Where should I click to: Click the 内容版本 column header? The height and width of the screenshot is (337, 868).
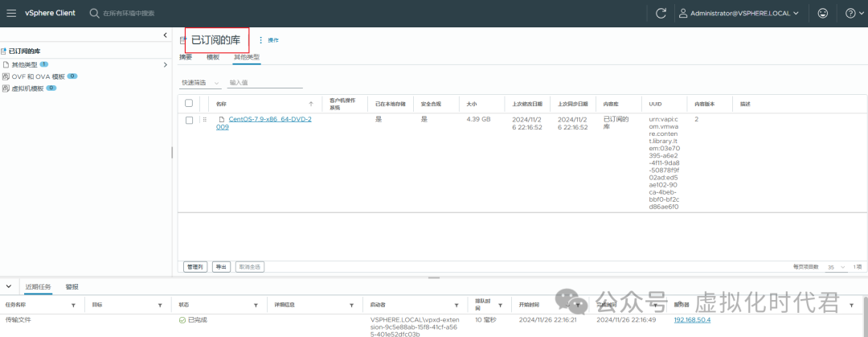coord(706,104)
